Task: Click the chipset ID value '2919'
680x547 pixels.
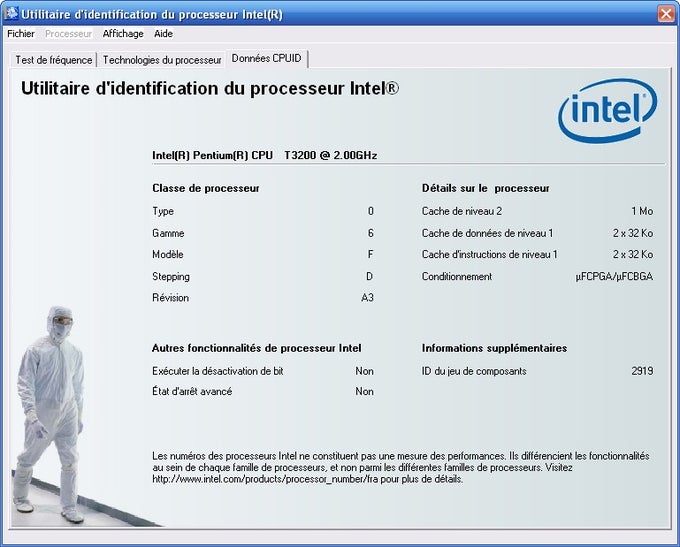Action: point(642,371)
